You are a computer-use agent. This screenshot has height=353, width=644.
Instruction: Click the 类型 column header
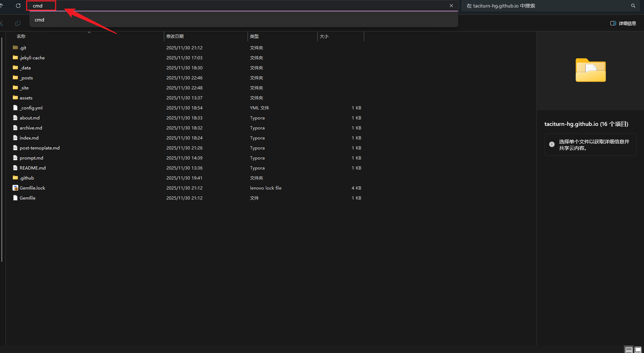click(x=254, y=36)
